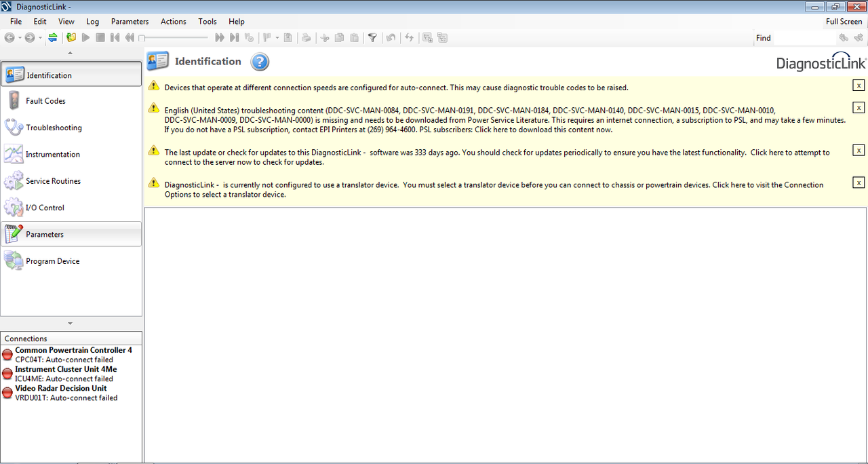
Task: Open the Tools menu
Action: pos(208,22)
